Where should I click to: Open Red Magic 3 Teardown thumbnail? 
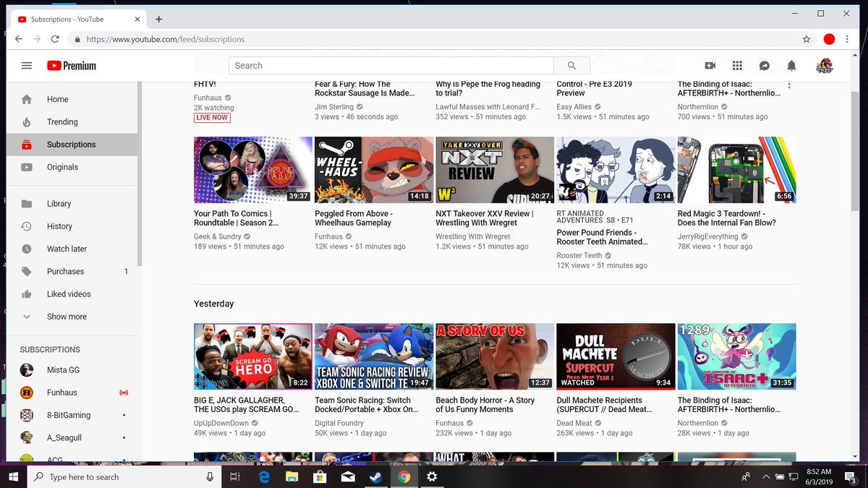pyautogui.click(x=736, y=170)
